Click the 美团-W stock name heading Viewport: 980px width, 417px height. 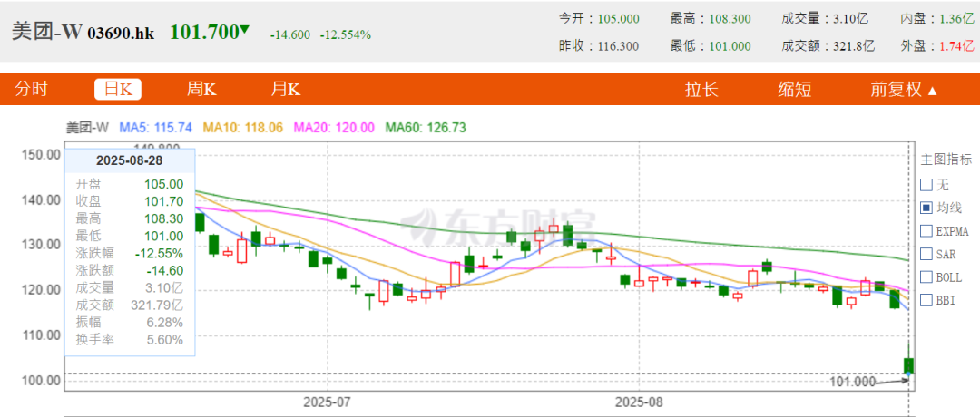47,32
